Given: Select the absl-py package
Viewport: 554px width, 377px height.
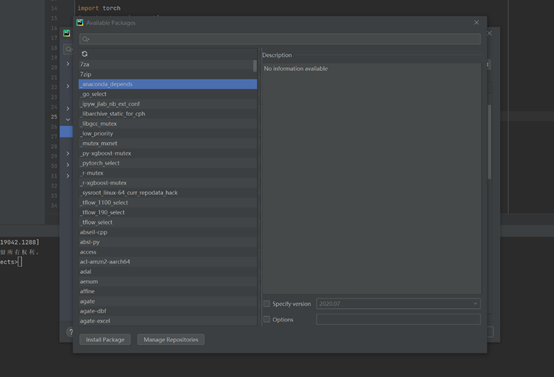Looking at the screenshot, I should pyautogui.click(x=167, y=242).
